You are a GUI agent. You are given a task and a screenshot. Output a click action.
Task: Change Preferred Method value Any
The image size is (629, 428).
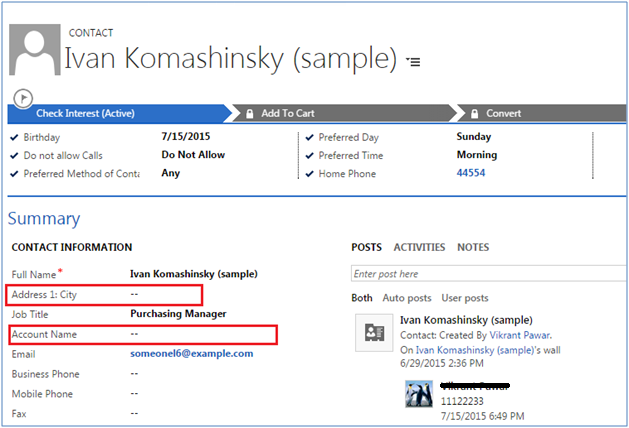[170, 173]
